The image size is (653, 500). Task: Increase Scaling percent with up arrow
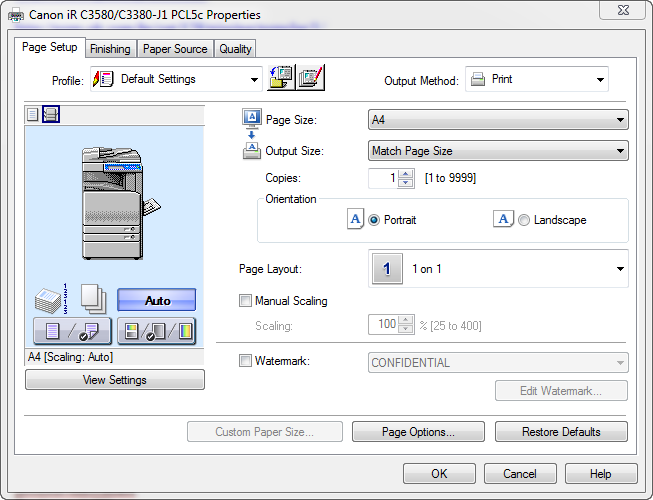(406, 320)
